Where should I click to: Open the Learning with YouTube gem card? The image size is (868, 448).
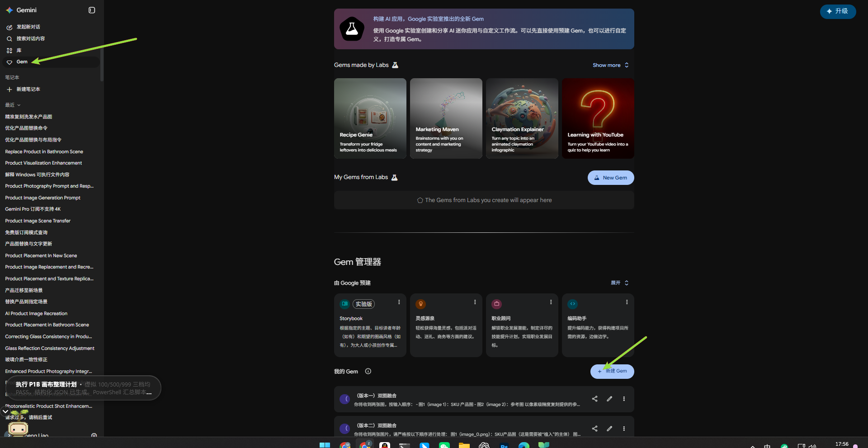click(598, 118)
